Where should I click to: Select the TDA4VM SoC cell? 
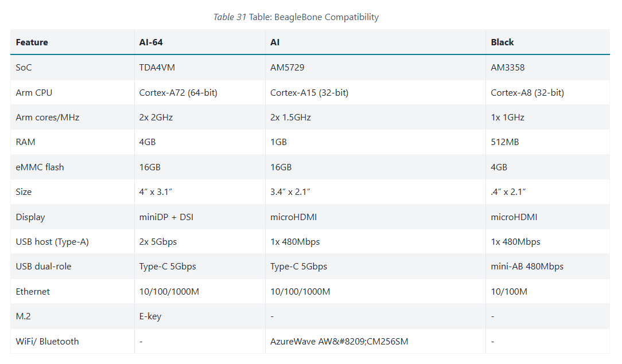tap(157, 68)
